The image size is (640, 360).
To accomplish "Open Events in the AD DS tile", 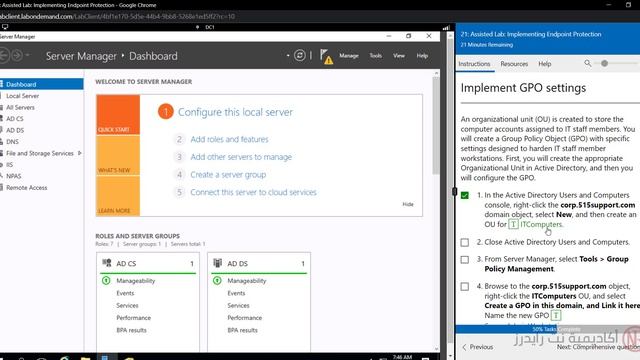I will pyautogui.click(x=236, y=293).
